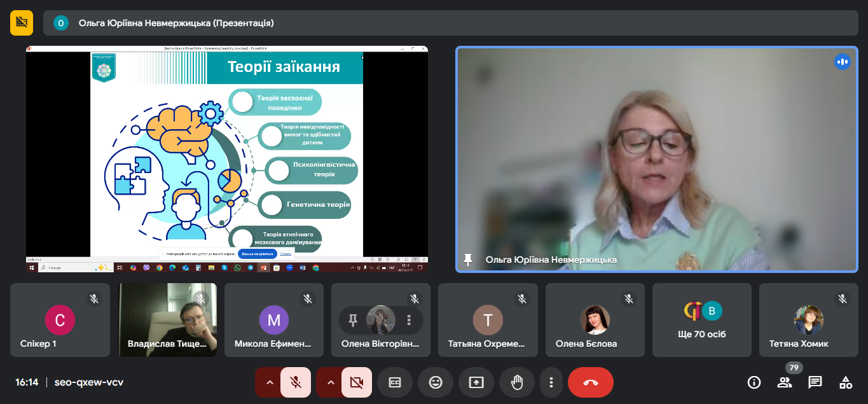The image size is (868, 404).
Task: Open more options on Олена Вікторівна tile
Action: tap(409, 320)
